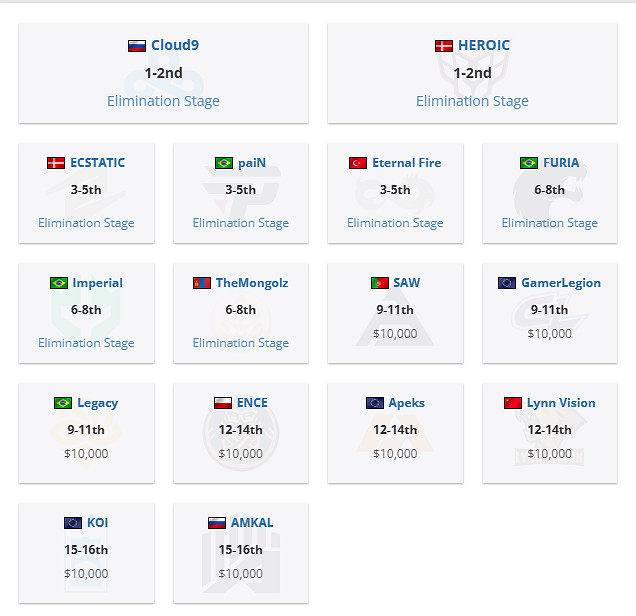Click the Danish flag icon beside HEROIC
Viewport: 636px width, 616px height.
click(444, 46)
